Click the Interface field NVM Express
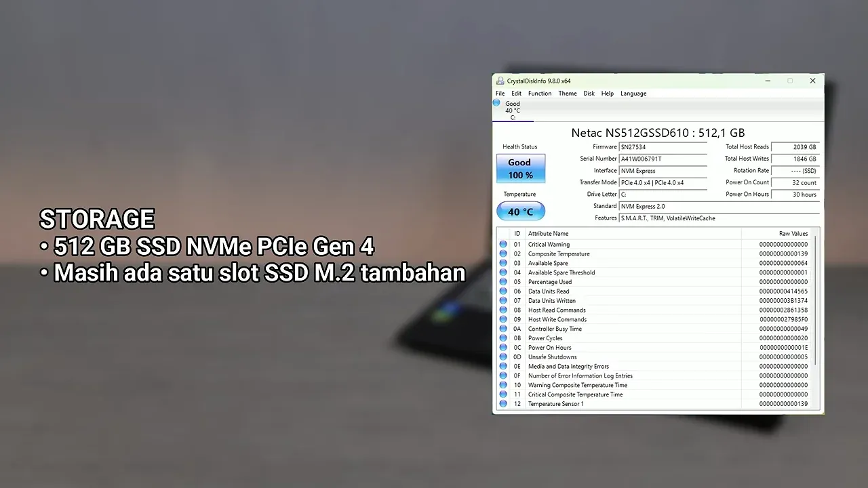Image resolution: width=868 pixels, height=488 pixels. click(663, 171)
